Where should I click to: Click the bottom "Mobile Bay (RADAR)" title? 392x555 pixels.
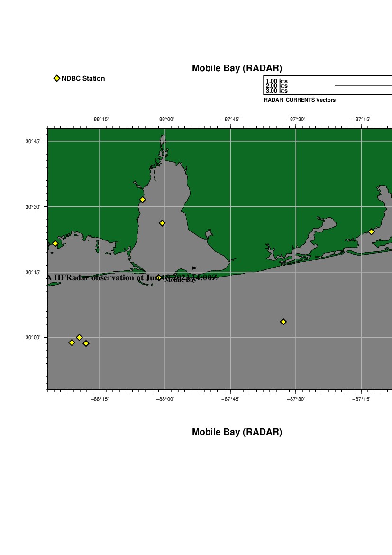point(237,432)
